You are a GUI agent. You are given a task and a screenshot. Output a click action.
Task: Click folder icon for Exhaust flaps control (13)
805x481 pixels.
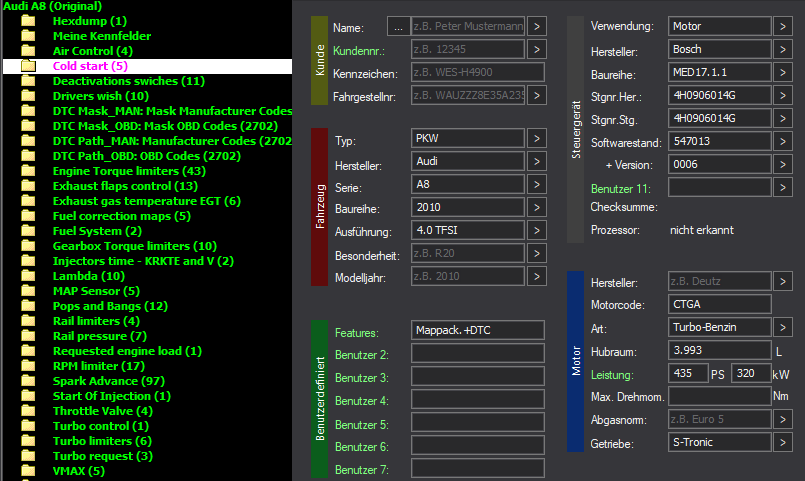[28, 186]
